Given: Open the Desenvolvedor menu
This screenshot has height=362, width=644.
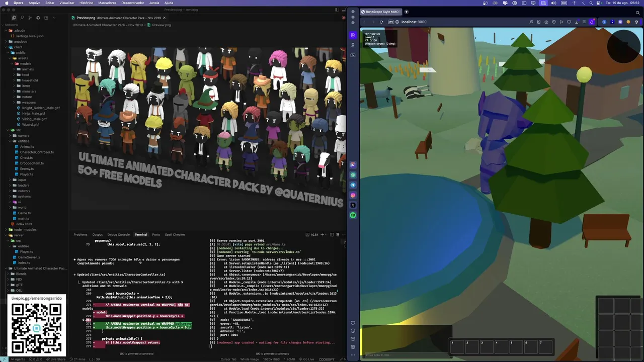Looking at the screenshot, I should (133, 3).
